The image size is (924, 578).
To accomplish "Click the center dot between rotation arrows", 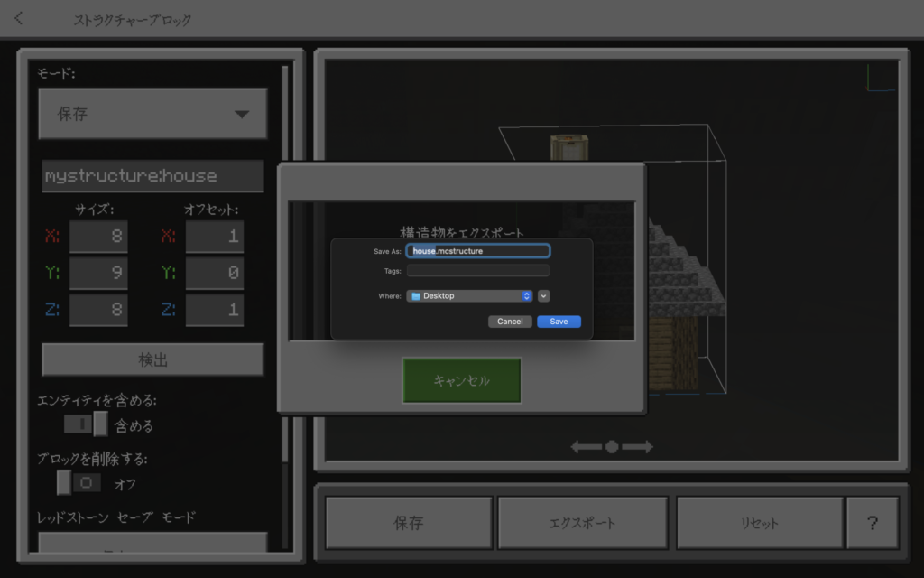I will tap(612, 447).
